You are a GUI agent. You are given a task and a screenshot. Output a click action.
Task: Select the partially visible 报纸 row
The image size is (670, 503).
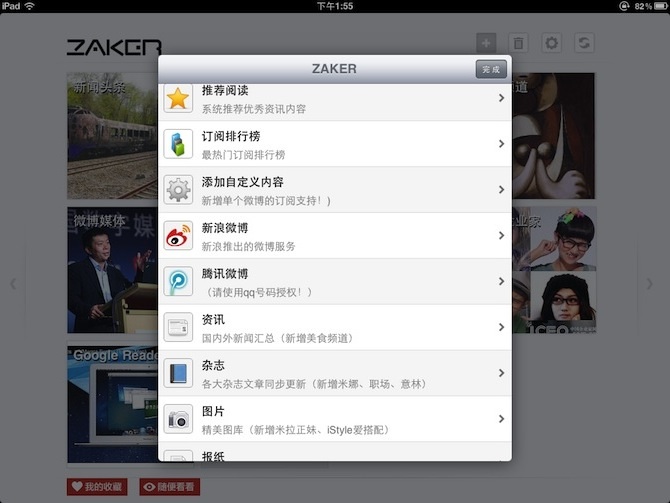(335, 452)
